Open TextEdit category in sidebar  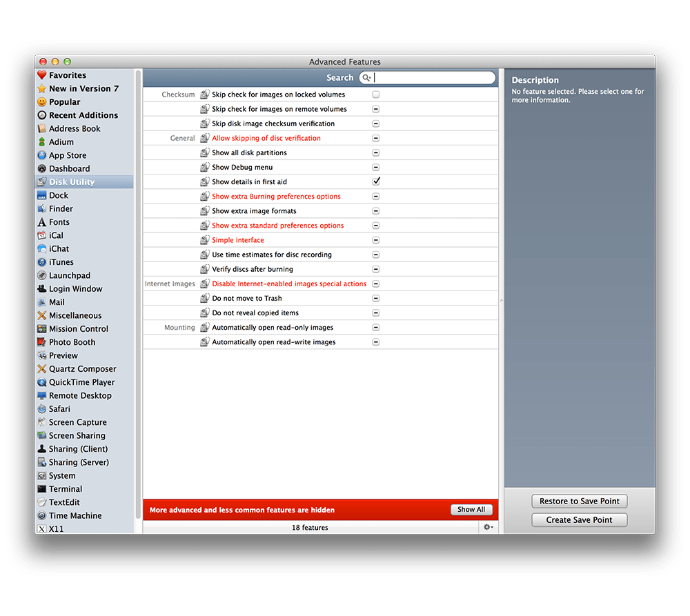[84, 502]
